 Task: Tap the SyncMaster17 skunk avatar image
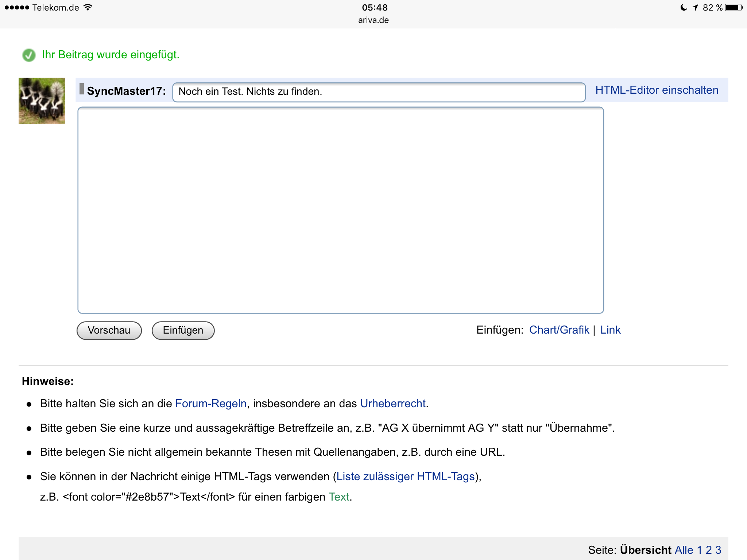coord(42,101)
